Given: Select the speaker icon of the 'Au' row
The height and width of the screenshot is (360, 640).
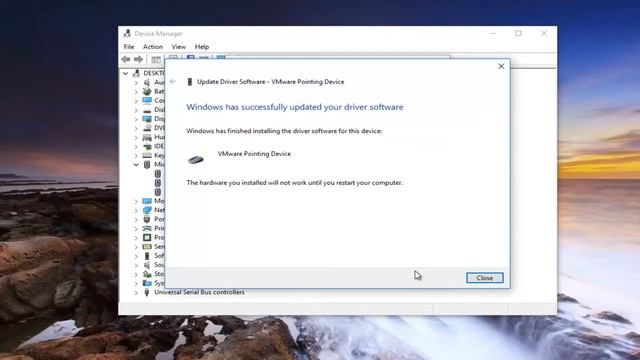Looking at the screenshot, I should coord(147,82).
